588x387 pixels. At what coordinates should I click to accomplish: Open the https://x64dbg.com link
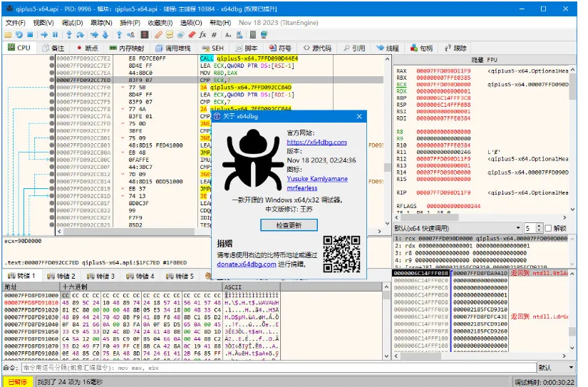[316, 142]
